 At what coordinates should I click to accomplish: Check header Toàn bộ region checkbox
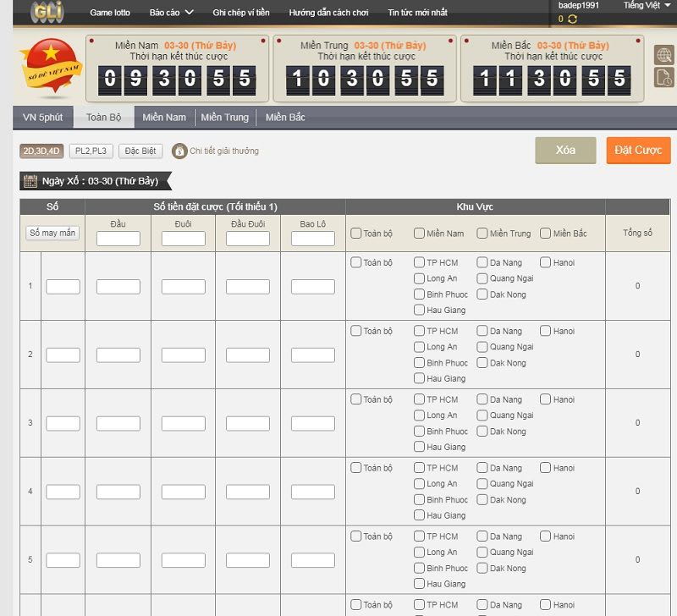355,234
